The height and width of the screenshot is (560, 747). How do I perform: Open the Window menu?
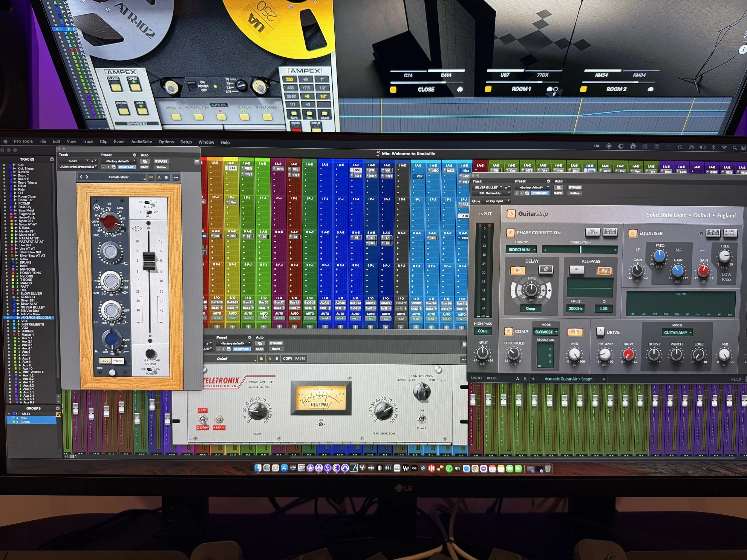pyautogui.click(x=206, y=142)
